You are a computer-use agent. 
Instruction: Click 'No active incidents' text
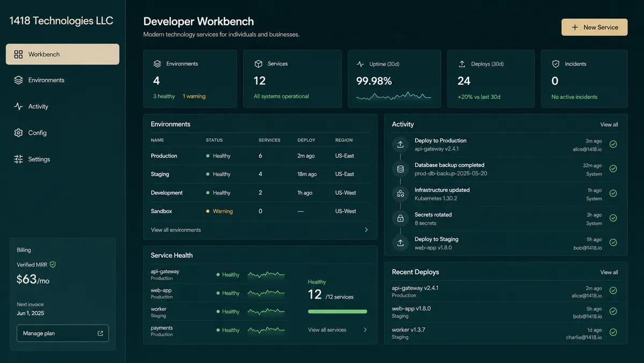click(x=574, y=97)
